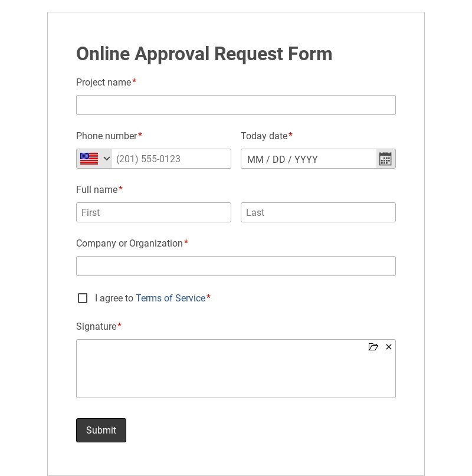Open the Terms of Service link

click(x=171, y=298)
